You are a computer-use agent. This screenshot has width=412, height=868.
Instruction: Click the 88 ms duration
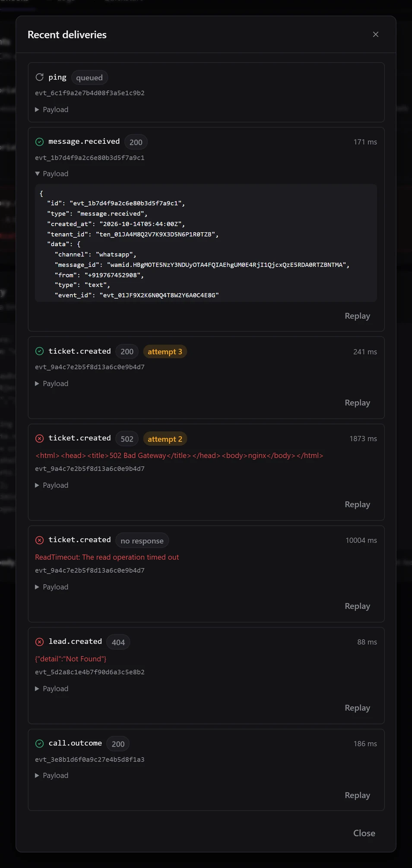367,642
